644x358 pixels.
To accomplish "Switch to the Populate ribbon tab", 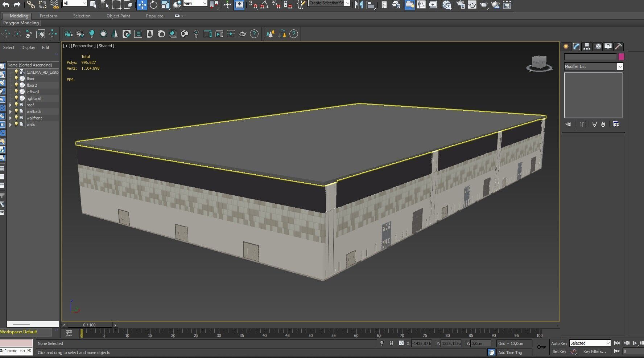I will click(154, 16).
